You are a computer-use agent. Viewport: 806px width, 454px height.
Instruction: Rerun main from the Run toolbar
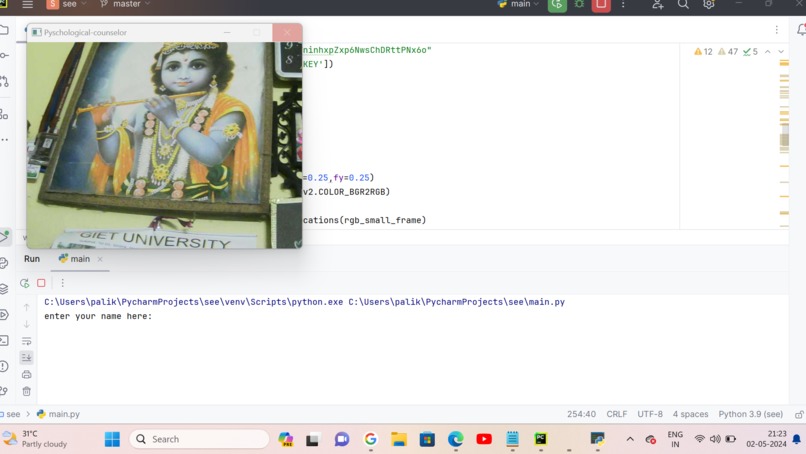pos(24,283)
